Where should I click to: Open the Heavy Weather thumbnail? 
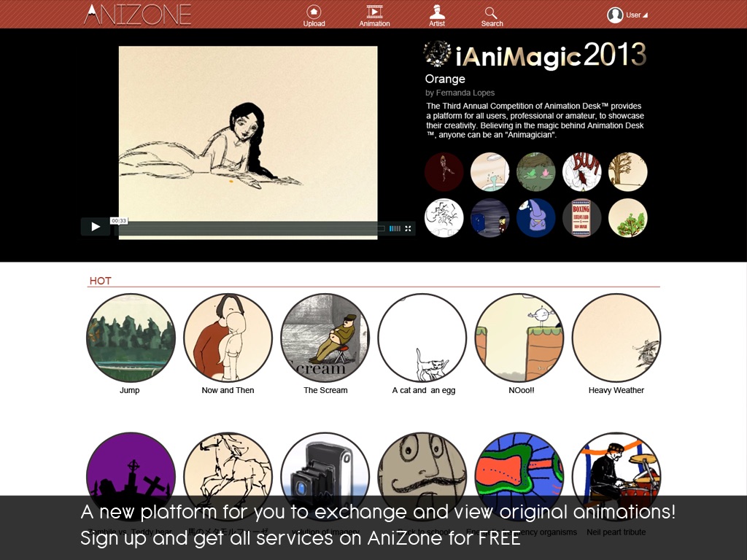(616, 338)
